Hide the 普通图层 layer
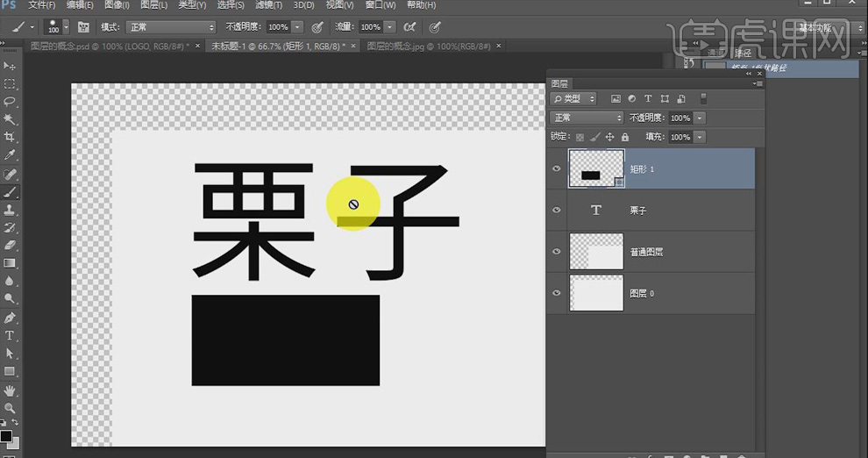 [557, 252]
